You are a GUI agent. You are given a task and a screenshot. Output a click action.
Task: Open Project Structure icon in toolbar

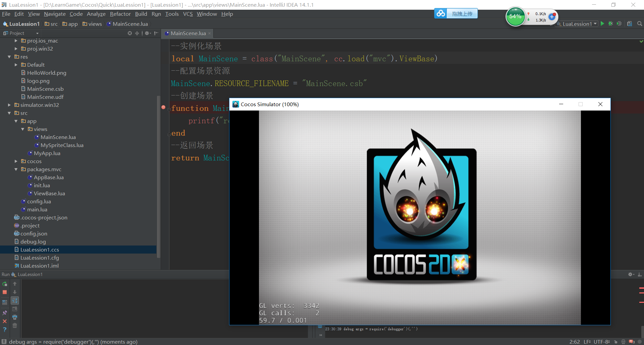[x=630, y=24]
